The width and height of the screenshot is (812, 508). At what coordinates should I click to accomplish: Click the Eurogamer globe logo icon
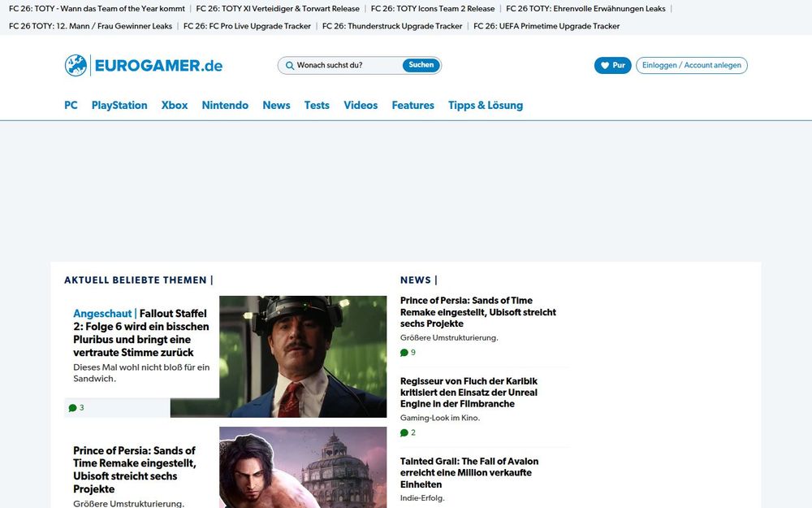coord(76,65)
